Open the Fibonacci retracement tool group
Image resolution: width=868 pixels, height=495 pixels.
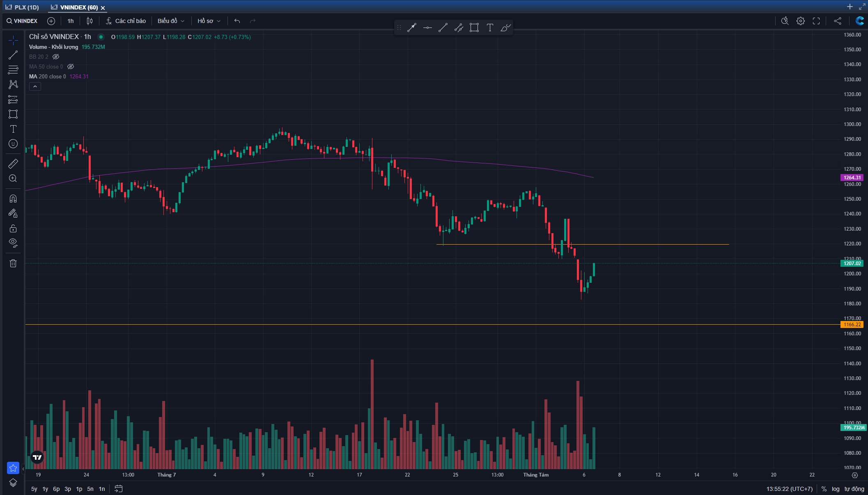coord(13,70)
